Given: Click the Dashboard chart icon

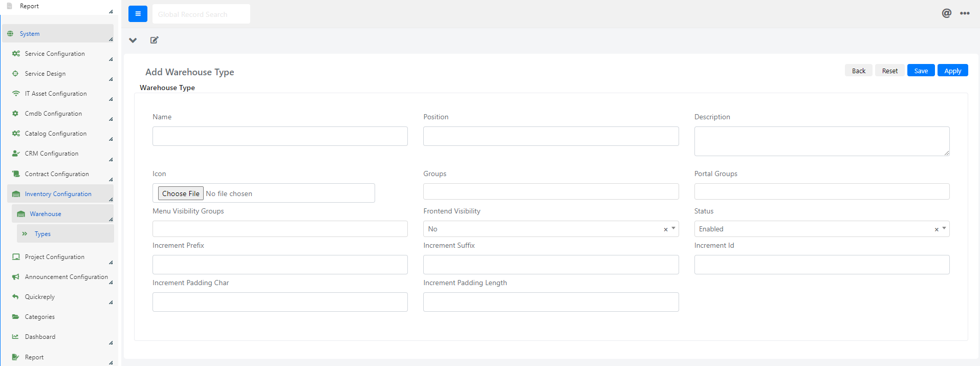Looking at the screenshot, I should [15, 336].
